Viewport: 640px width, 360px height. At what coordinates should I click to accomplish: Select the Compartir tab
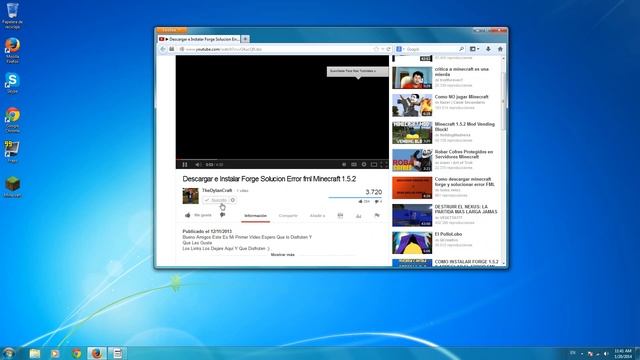pyautogui.click(x=288, y=216)
